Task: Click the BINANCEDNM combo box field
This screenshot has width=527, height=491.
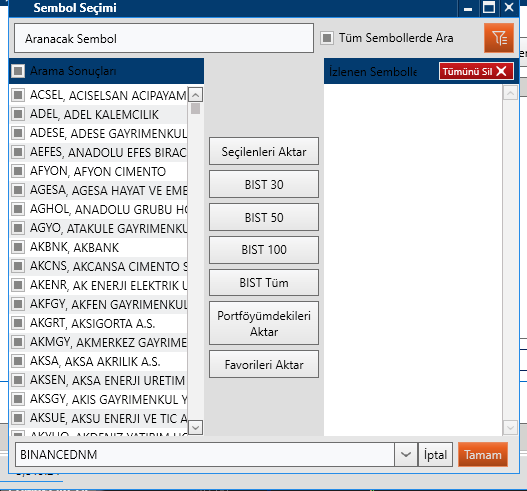Action: pos(205,455)
